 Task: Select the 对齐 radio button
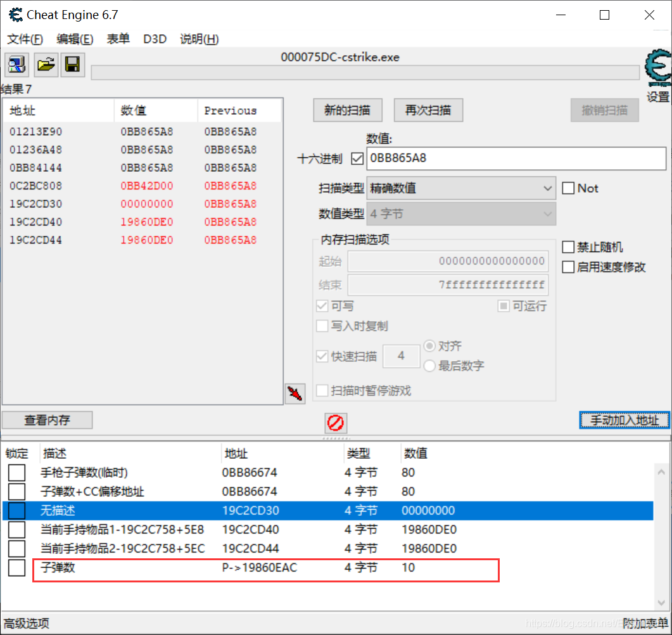coord(429,345)
